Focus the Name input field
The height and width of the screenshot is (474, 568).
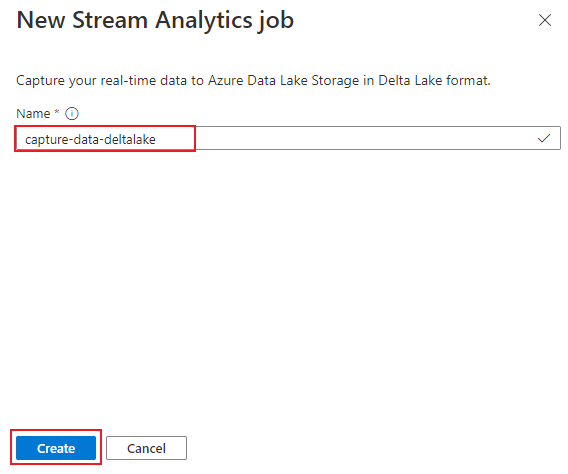coord(288,138)
